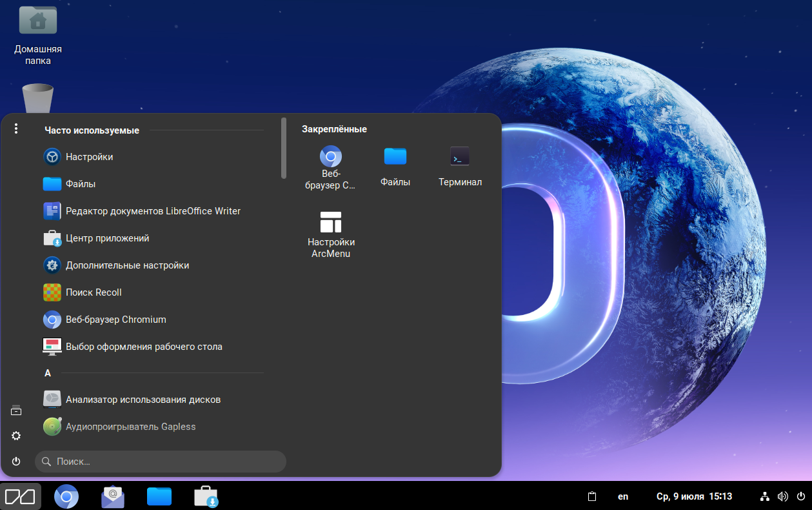Launch pinned Terminal app
This screenshot has height=510, width=812.
pyautogui.click(x=460, y=166)
